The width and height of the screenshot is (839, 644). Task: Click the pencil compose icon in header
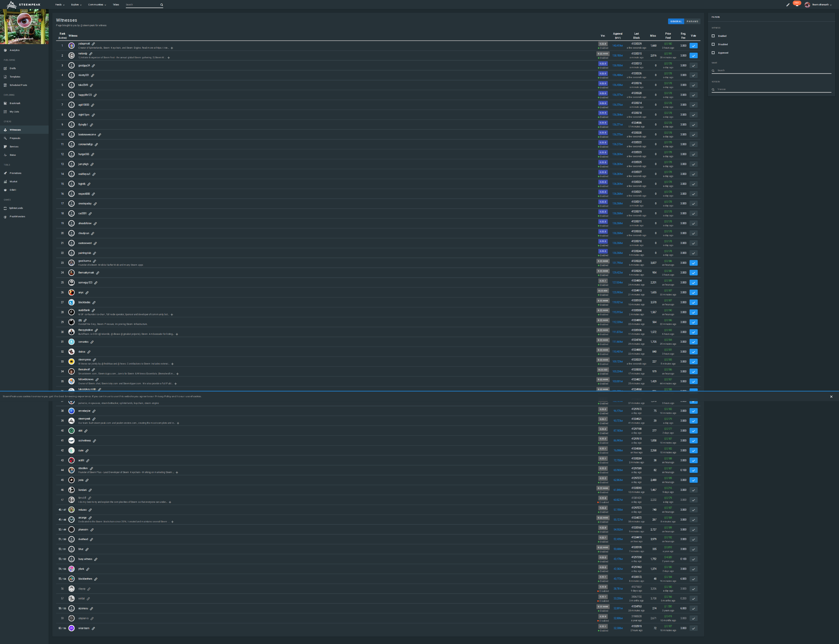[788, 5]
